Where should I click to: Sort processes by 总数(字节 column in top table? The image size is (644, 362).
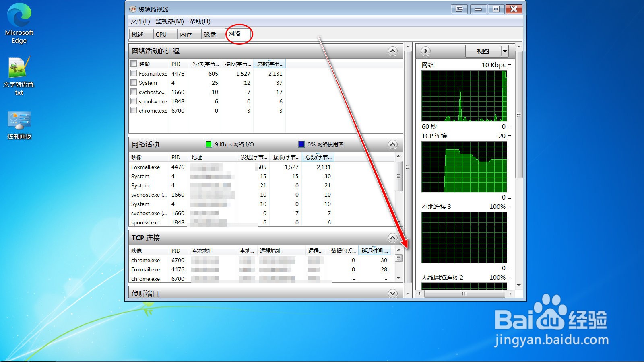click(x=270, y=64)
